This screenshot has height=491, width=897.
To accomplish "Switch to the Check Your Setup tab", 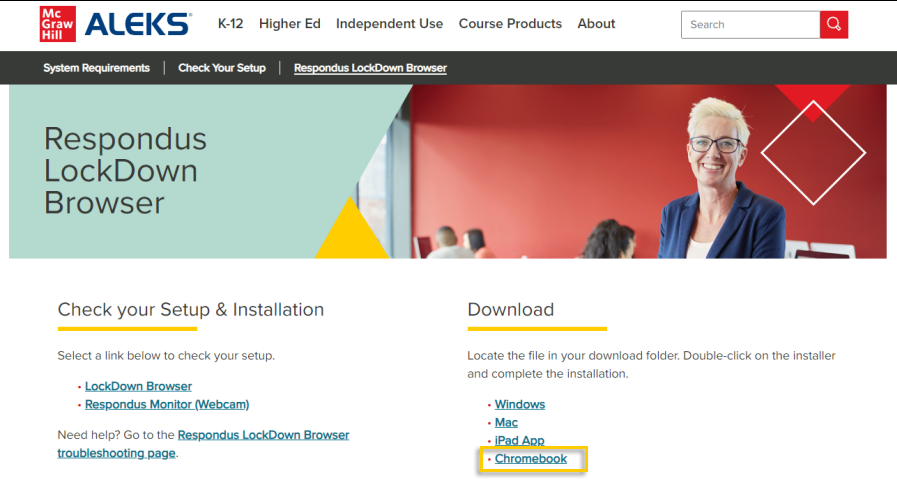I will 222,68.
